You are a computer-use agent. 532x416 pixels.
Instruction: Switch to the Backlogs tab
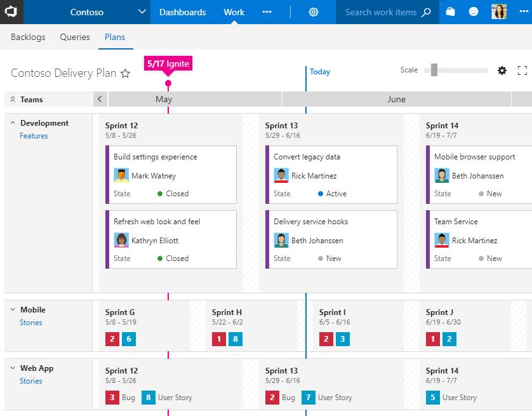pos(28,37)
